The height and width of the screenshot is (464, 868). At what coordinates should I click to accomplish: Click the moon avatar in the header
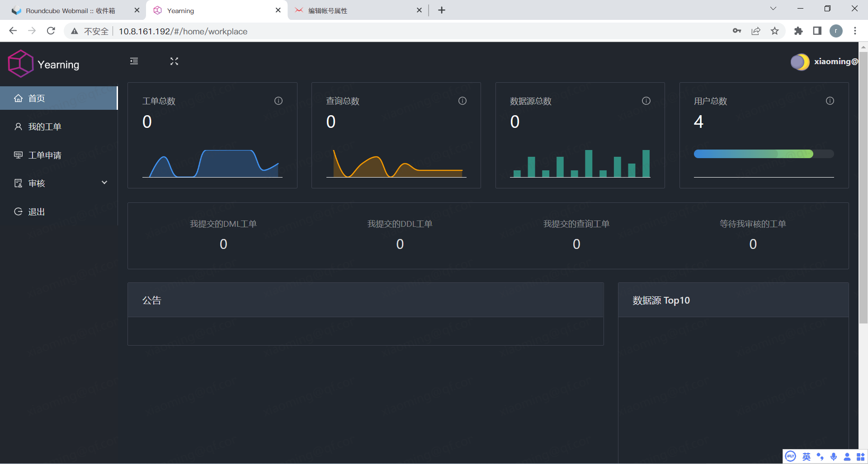(800, 62)
